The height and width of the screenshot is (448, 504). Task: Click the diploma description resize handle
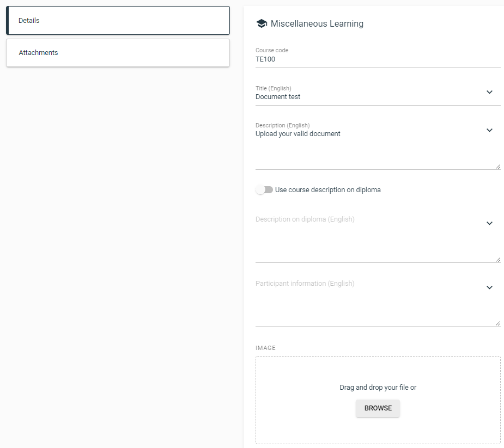point(498,260)
